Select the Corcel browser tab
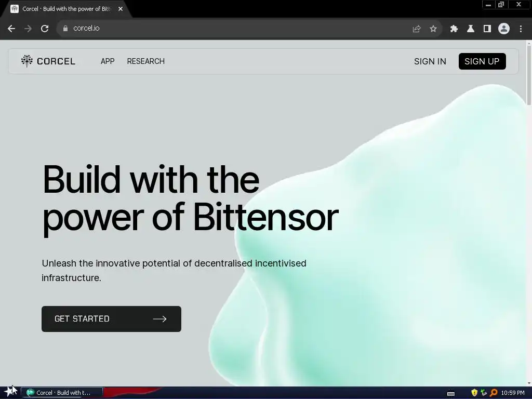This screenshot has height=399, width=532. pyautogui.click(x=66, y=9)
